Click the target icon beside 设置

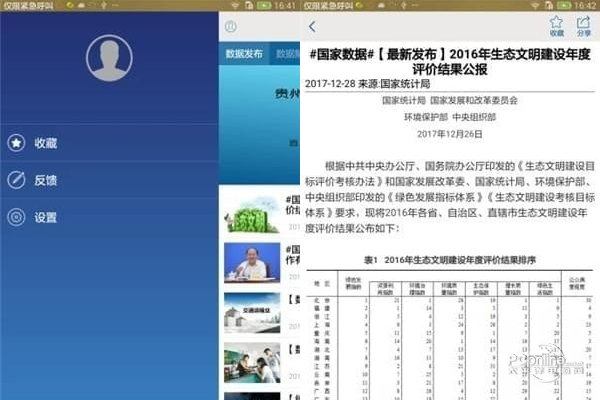click(16, 217)
